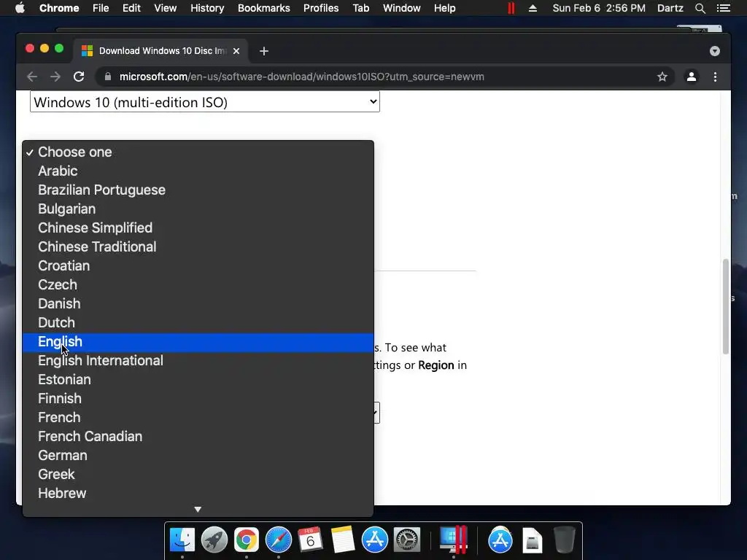The image size is (747, 560).
Task: Open the File menu
Action: pos(101,8)
